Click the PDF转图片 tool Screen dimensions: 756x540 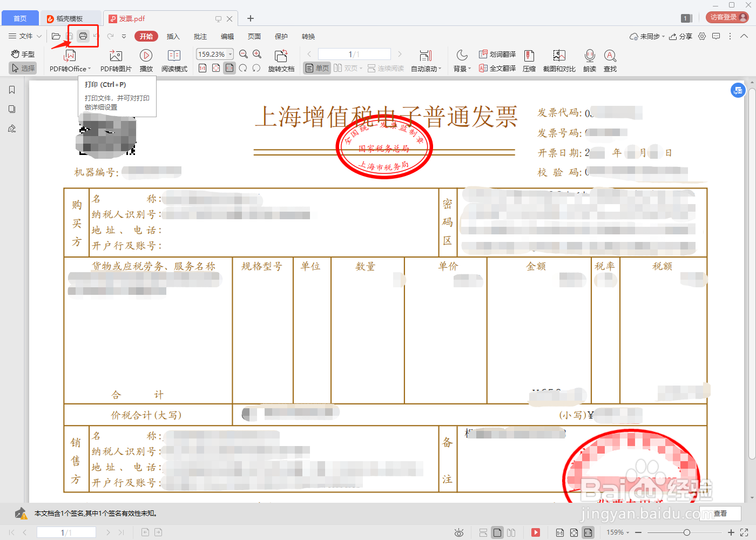(116, 61)
